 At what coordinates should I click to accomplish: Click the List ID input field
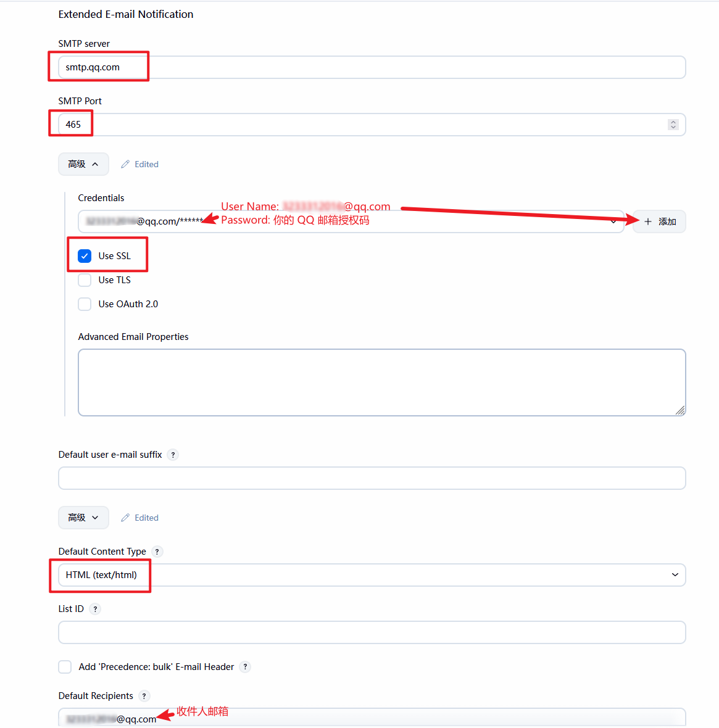[x=372, y=632]
